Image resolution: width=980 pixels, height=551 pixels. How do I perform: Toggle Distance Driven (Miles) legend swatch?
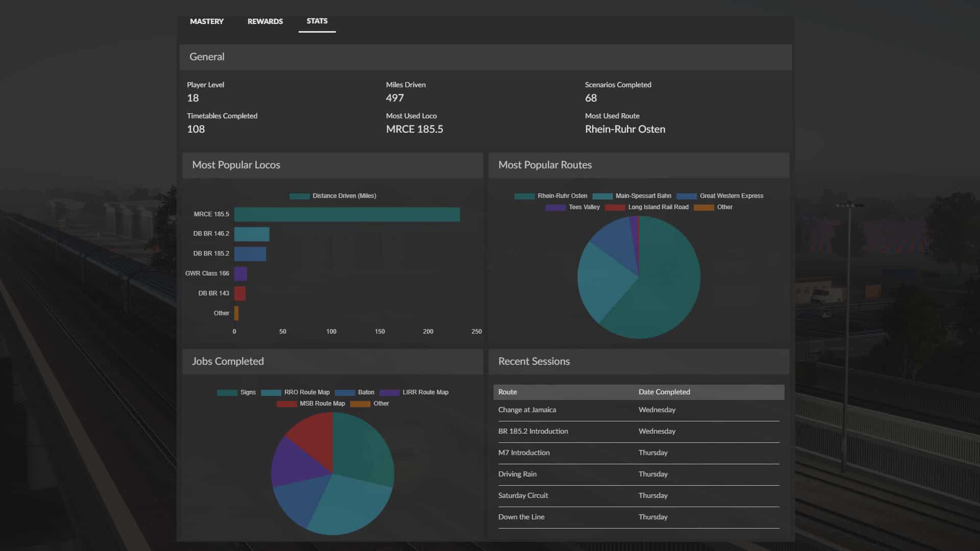[x=300, y=196]
